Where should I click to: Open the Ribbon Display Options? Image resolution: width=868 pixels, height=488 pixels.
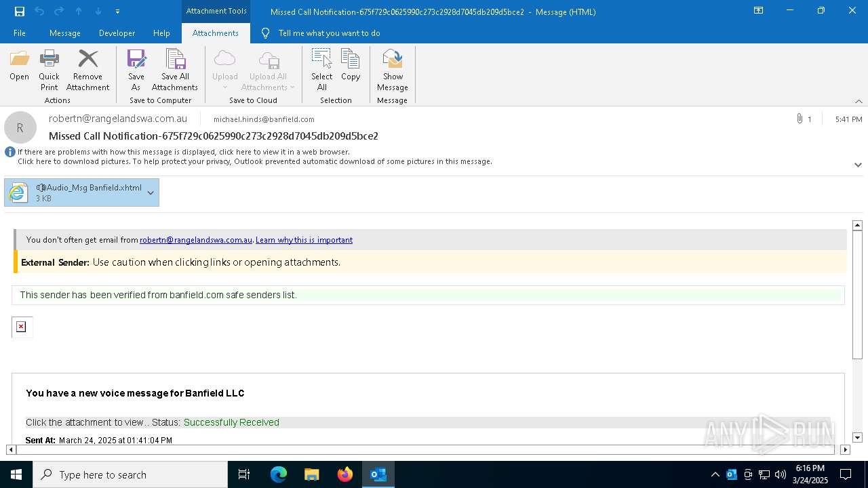click(x=759, y=11)
